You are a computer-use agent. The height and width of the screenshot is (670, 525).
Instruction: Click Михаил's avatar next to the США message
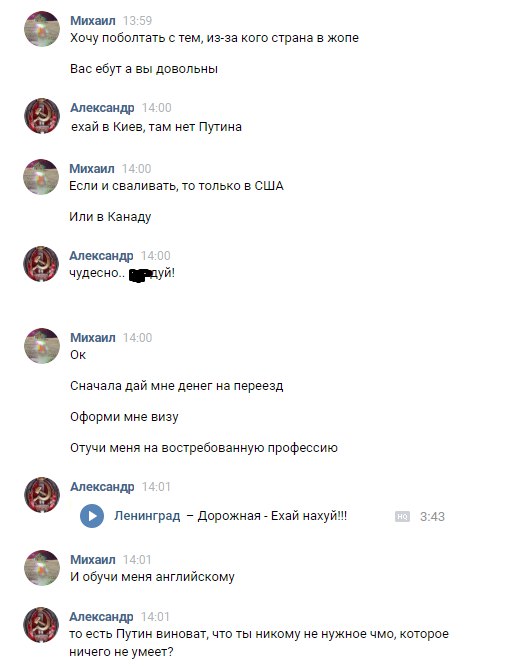41,176
